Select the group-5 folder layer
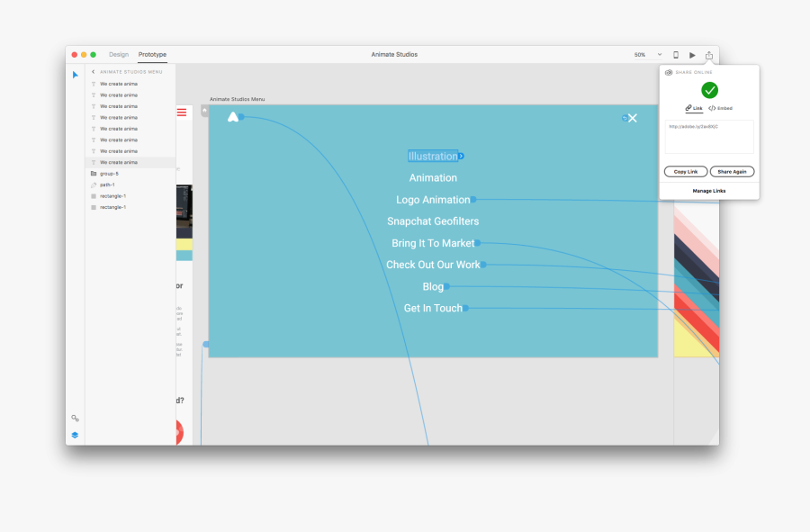 tap(108, 174)
